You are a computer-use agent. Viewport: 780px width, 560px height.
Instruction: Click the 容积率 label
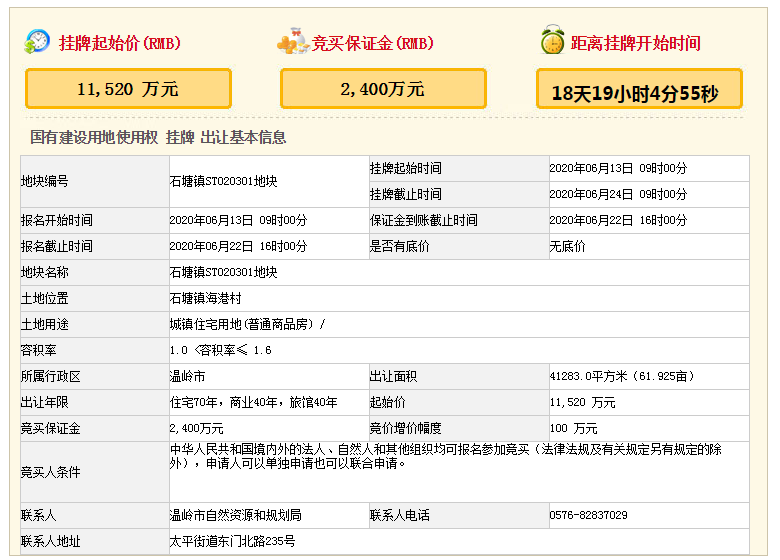(39, 350)
